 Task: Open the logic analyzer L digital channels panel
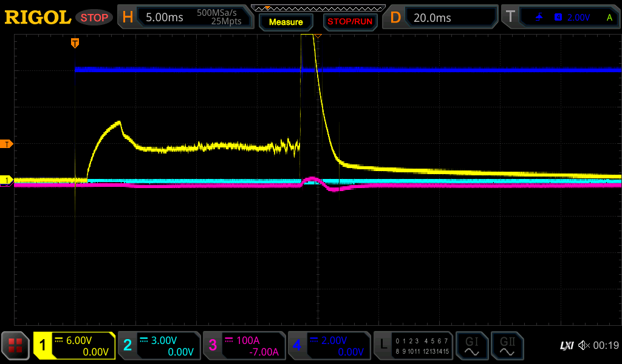(x=413, y=346)
